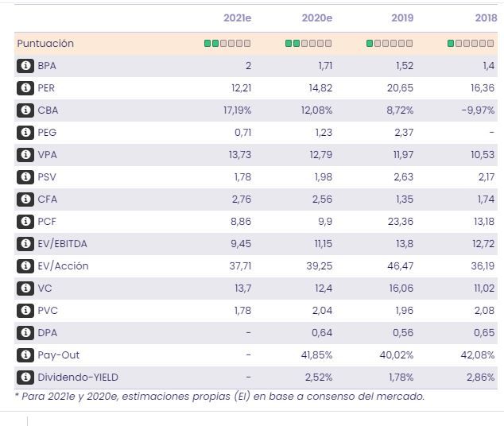Open the PER info icon
This screenshot has height=426, width=504.
[25, 88]
